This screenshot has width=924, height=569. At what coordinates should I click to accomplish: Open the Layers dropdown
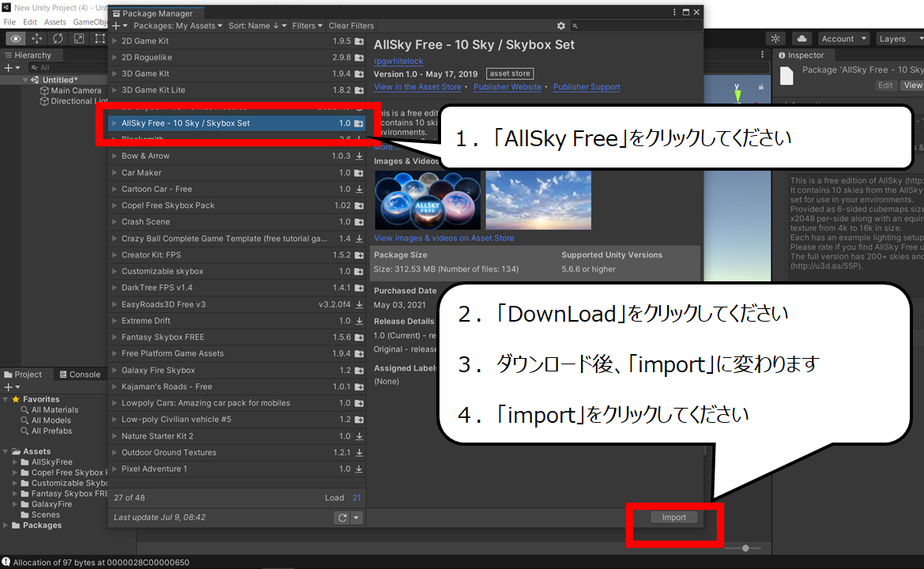pos(899,39)
